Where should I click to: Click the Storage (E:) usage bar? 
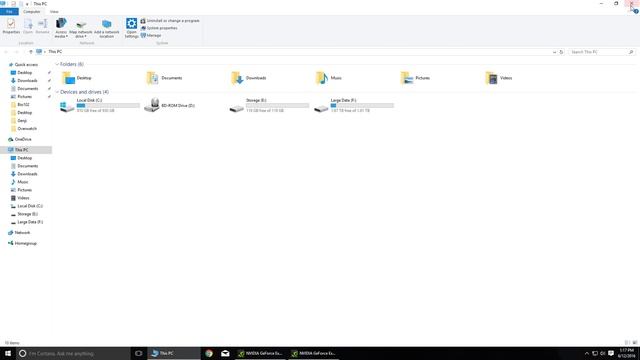(x=278, y=106)
